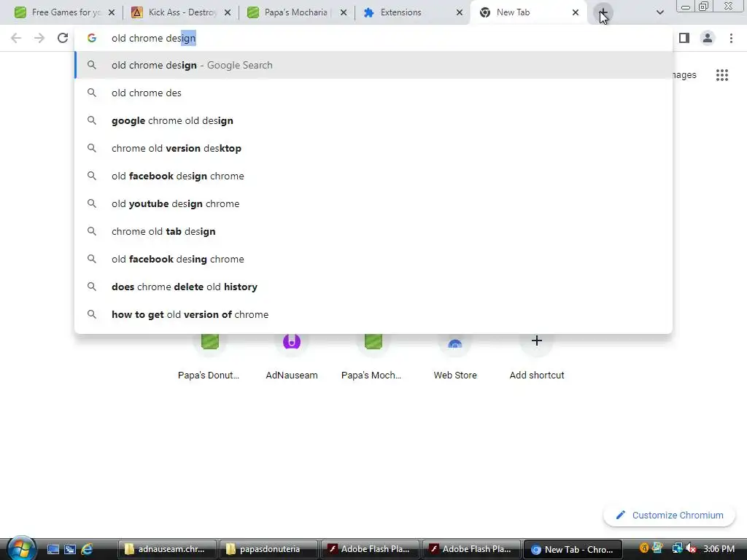Select 'chrome old tab design' suggestion
This screenshot has width=747, height=560.
point(373,231)
